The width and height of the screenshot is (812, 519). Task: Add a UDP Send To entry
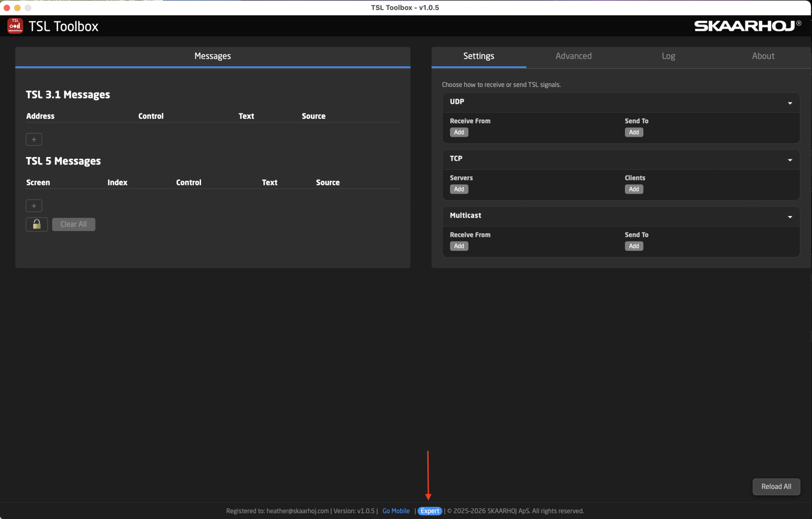pyautogui.click(x=634, y=132)
